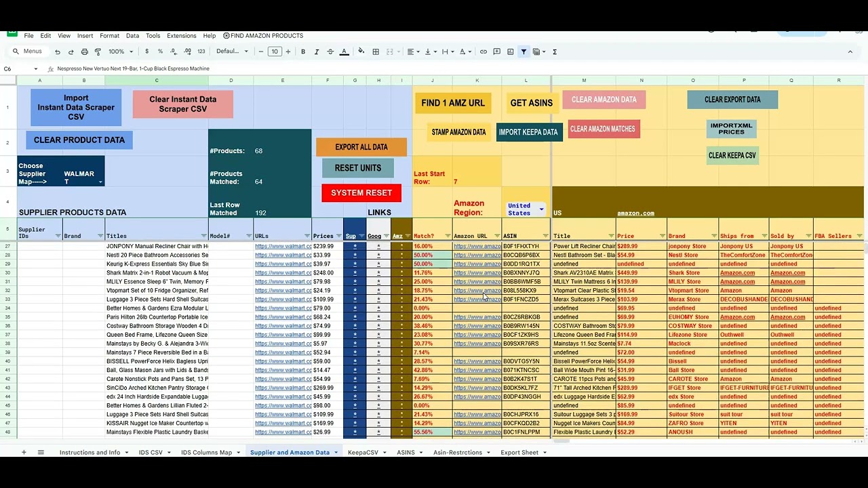This screenshot has width=868, height=488.
Task: Click GET ASINS button
Action: coord(531,103)
